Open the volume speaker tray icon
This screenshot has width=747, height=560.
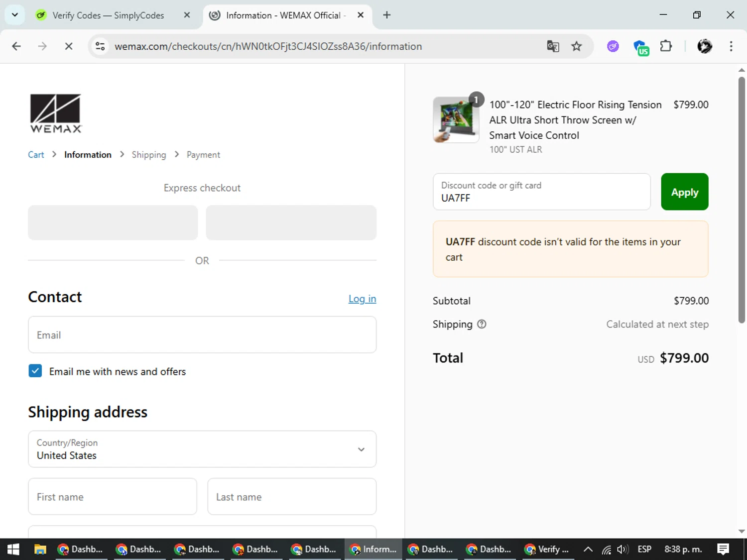[622, 549]
